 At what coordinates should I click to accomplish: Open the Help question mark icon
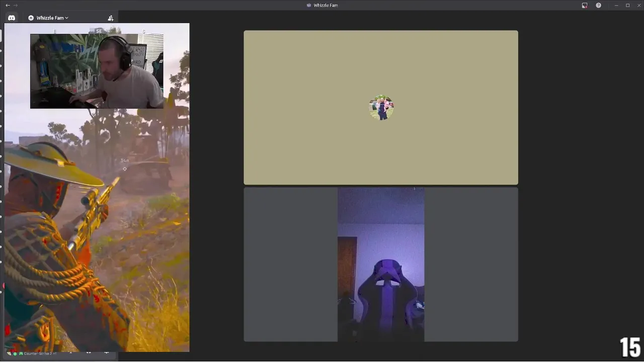pyautogui.click(x=599, y=5)
